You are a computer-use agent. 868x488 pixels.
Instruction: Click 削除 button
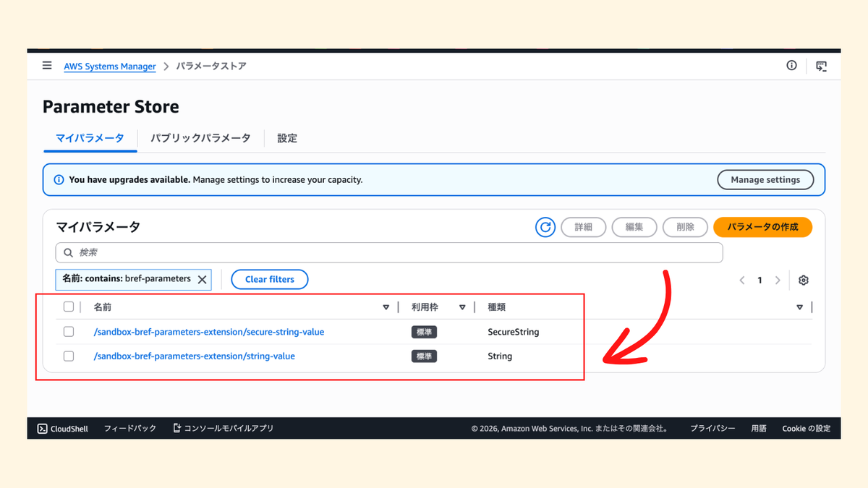coord(685,227)
